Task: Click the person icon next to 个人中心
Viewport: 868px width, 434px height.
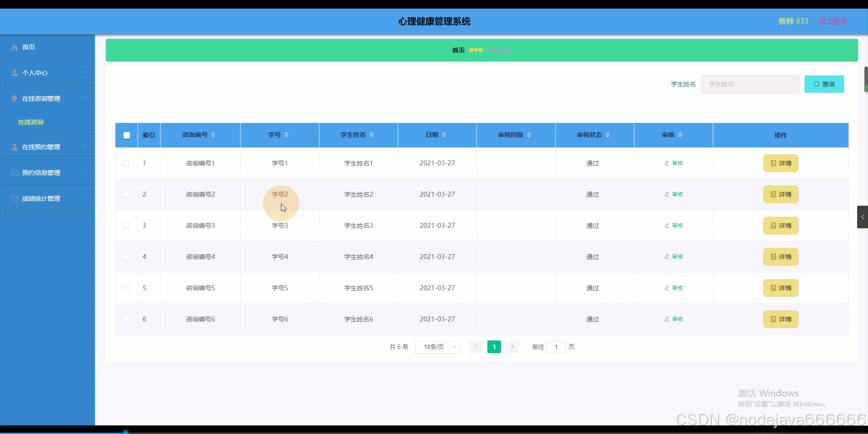Action: click(14, 73)
